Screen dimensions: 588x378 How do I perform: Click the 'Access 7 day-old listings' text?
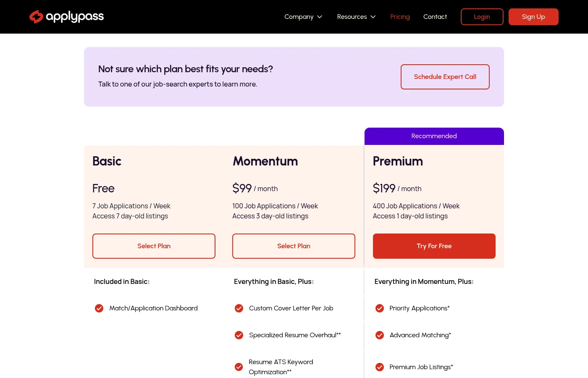130,216
